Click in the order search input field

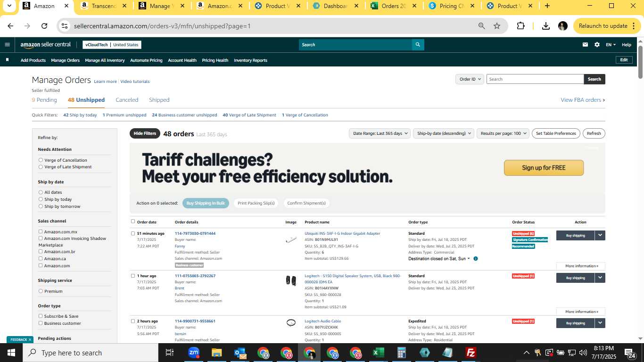point(535,79)
